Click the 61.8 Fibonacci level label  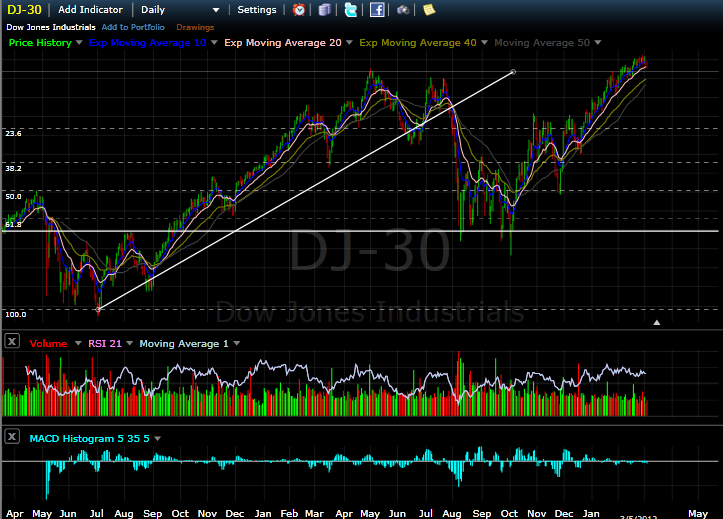(13, 224)
